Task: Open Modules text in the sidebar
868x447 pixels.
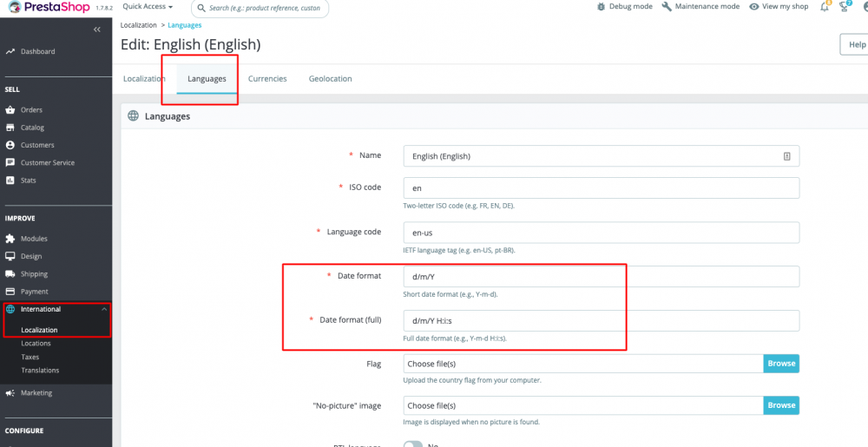Action: click(x=34, y=239)
